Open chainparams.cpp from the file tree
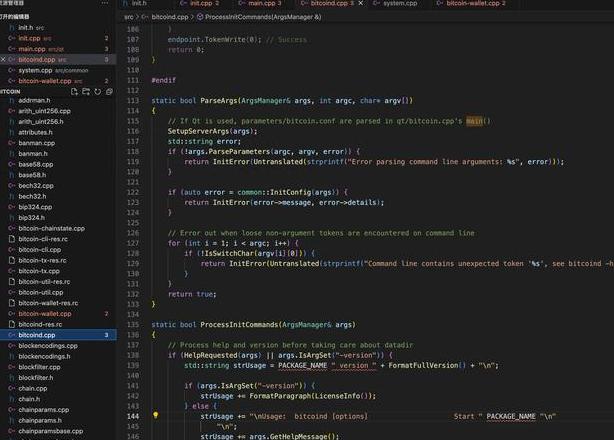Viewport: 614px width, 440px height. coord(58,409)
